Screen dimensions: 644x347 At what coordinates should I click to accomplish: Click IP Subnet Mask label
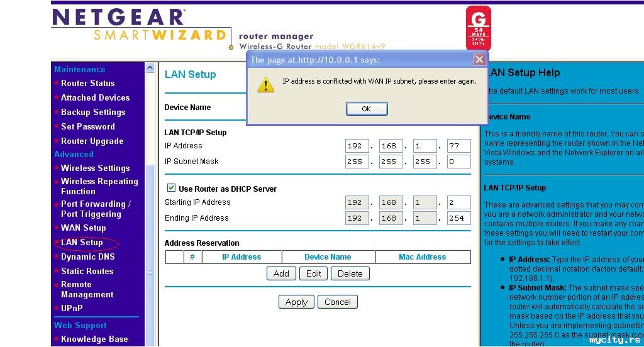[191, 162]
